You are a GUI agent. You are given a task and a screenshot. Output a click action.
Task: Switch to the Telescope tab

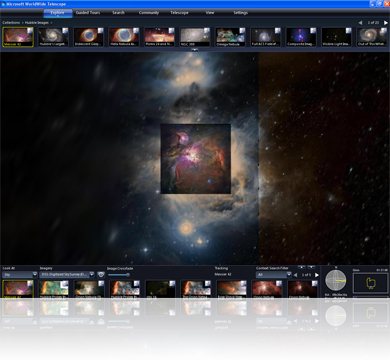pos(179,13)
